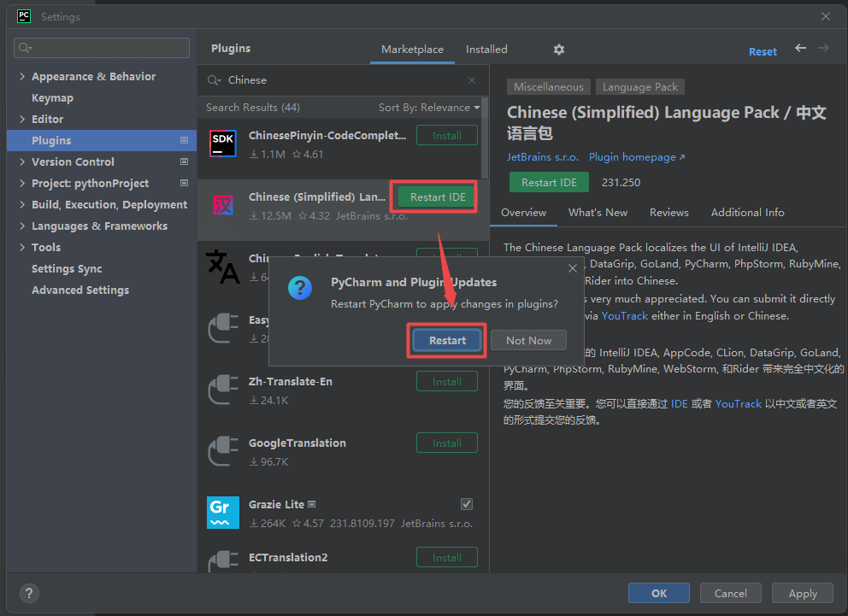
Task: Click the plugins settings gear icon
Action: click(559, 50)
